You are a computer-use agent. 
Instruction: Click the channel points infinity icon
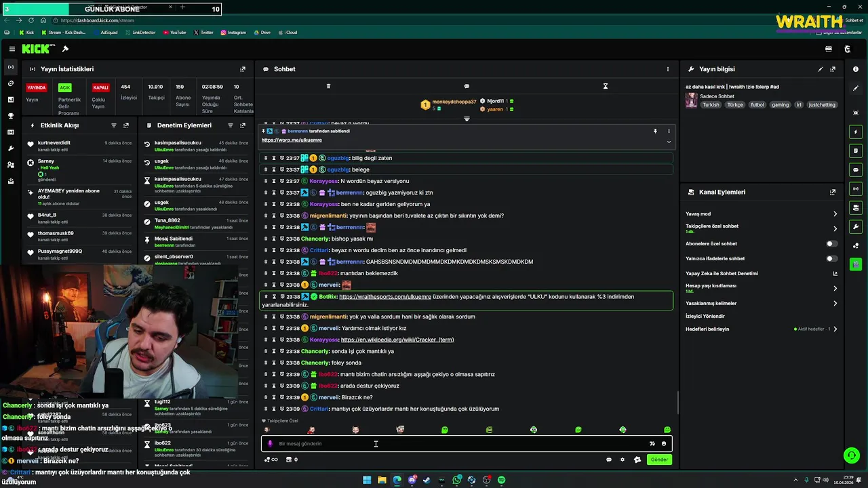coord(271,460)
